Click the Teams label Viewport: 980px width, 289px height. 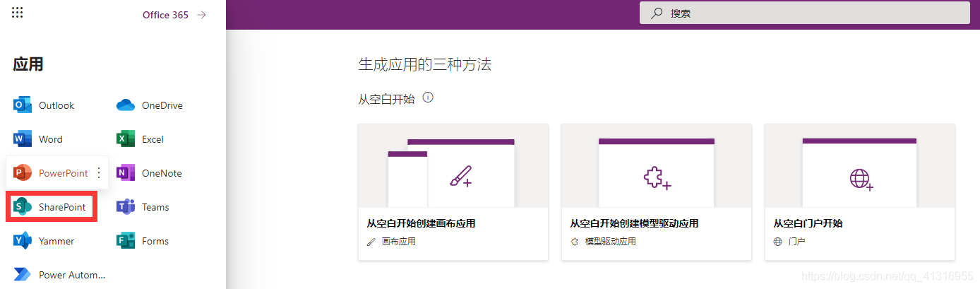pos(155,207)
